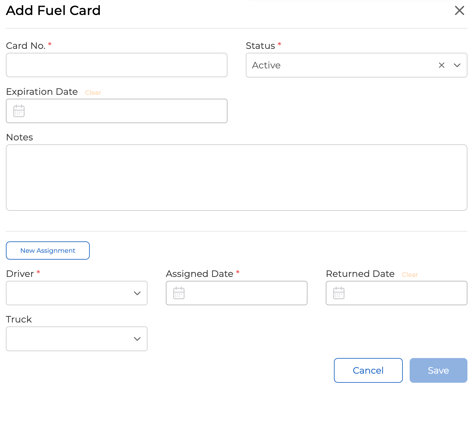Cancel adding the fuel card
472x445 pixels.
click(368, 370)
